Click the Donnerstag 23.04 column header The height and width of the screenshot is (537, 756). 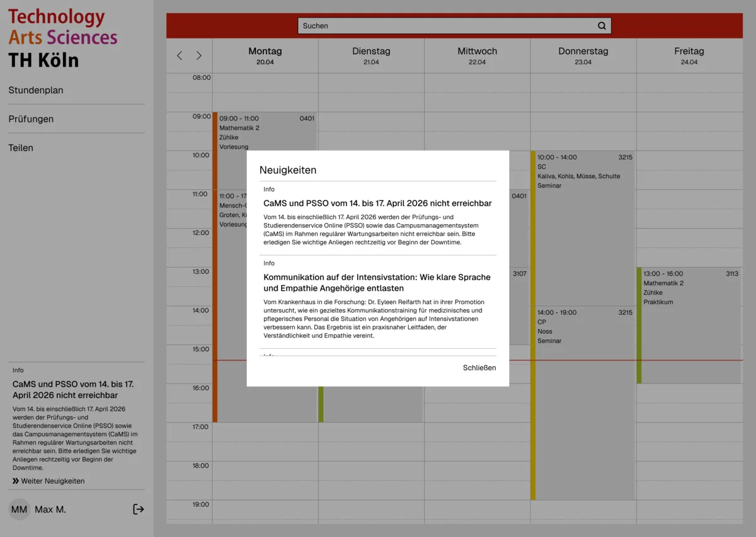coord(583,55)
